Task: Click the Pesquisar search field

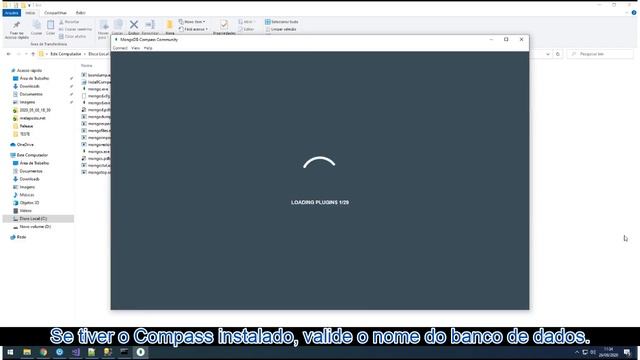Action: 600,54
